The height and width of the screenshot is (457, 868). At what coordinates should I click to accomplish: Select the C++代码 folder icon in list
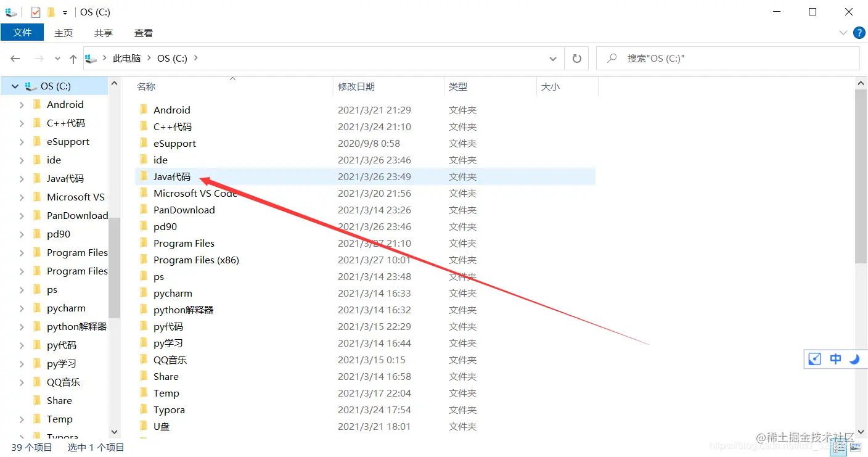point(144,126)
